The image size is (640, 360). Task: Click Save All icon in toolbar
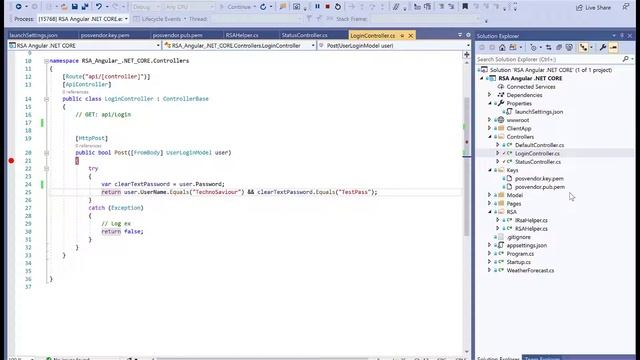point(85,7)
